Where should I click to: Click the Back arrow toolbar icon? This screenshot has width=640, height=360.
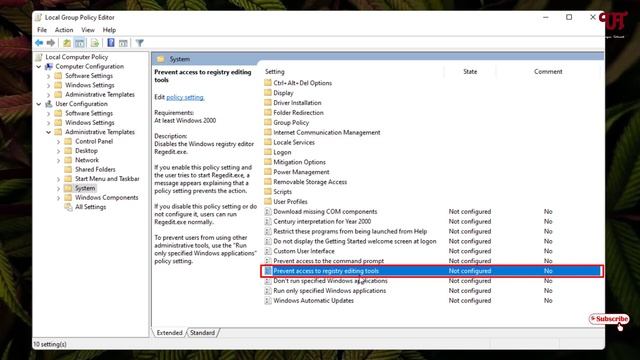(39, 43)
